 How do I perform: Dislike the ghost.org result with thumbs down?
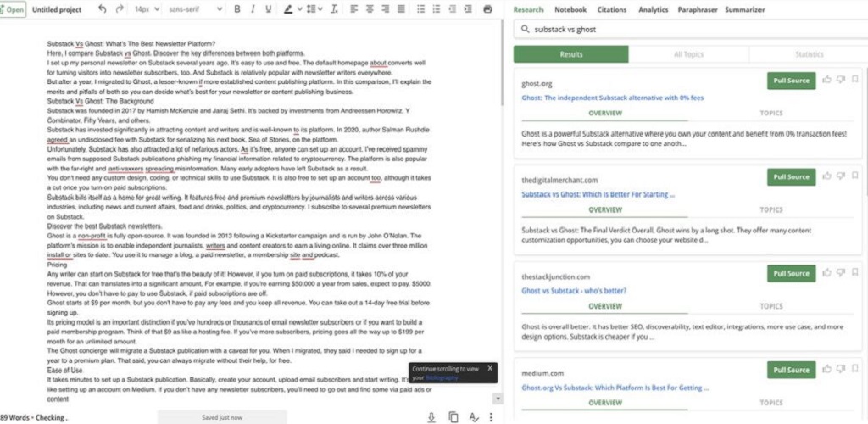coord(842,80)
